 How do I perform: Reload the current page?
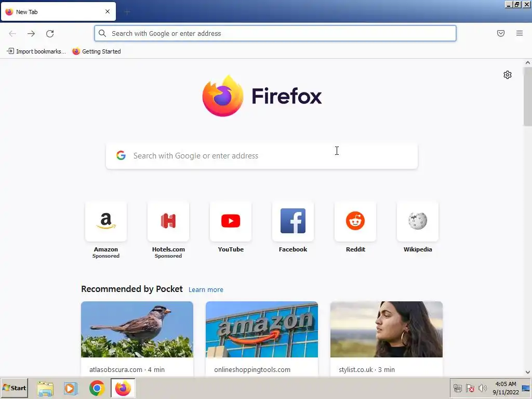coord(50,33)
